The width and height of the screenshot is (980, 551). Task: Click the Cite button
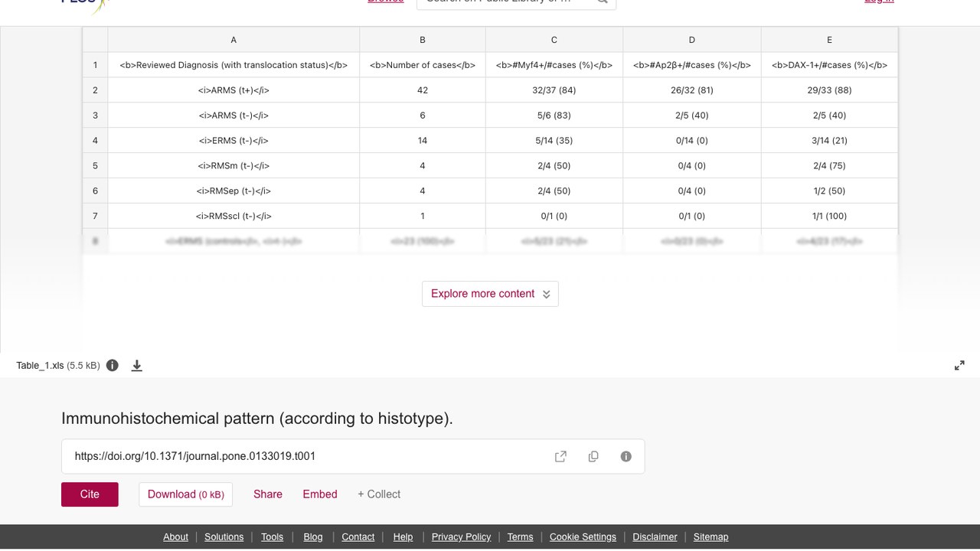point(90,494)
